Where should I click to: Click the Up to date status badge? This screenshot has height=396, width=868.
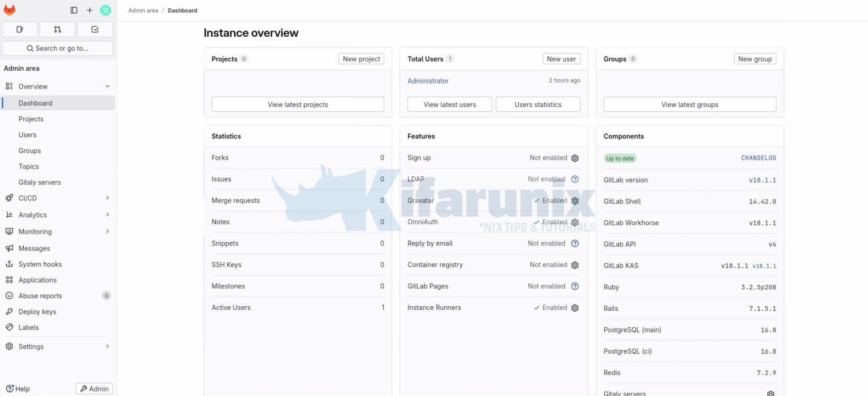620,158
